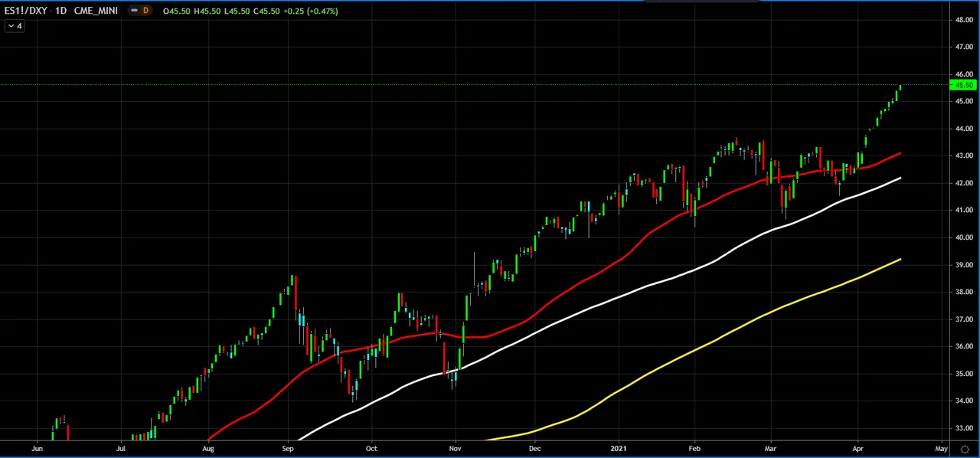Viewport: 980px width, 458px height.
Task: Click the dash icon in the status pill
Action: pyautogui.click(x=134, y=11)
